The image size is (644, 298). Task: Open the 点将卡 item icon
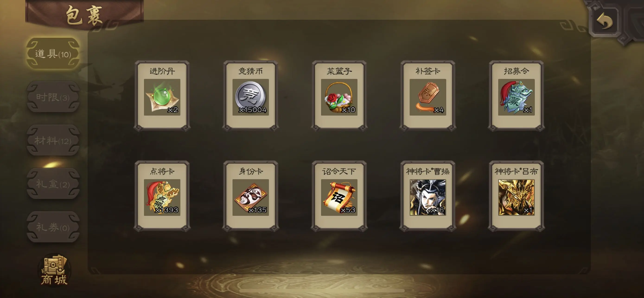click(x=162, y=197)
